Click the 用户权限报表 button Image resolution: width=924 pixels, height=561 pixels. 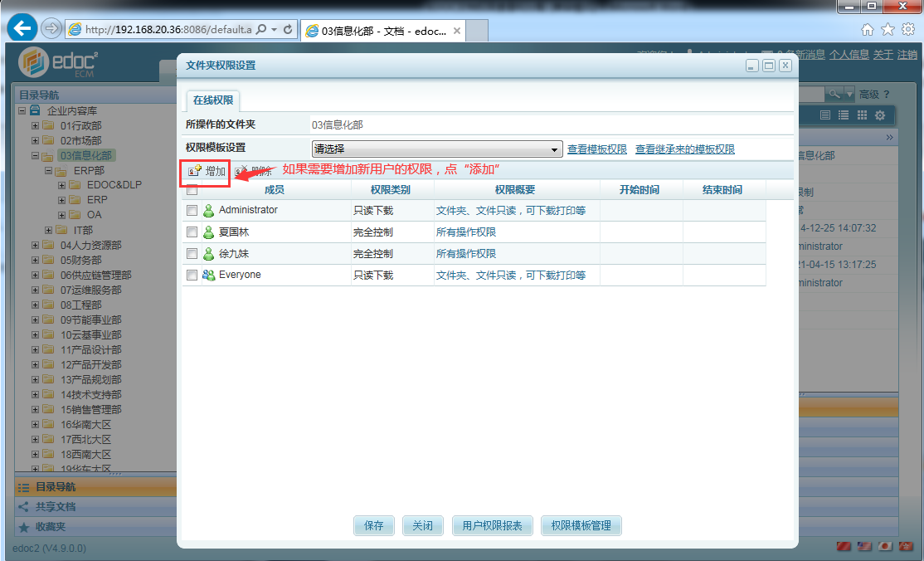pyautogui.click(x=492, y=525)
